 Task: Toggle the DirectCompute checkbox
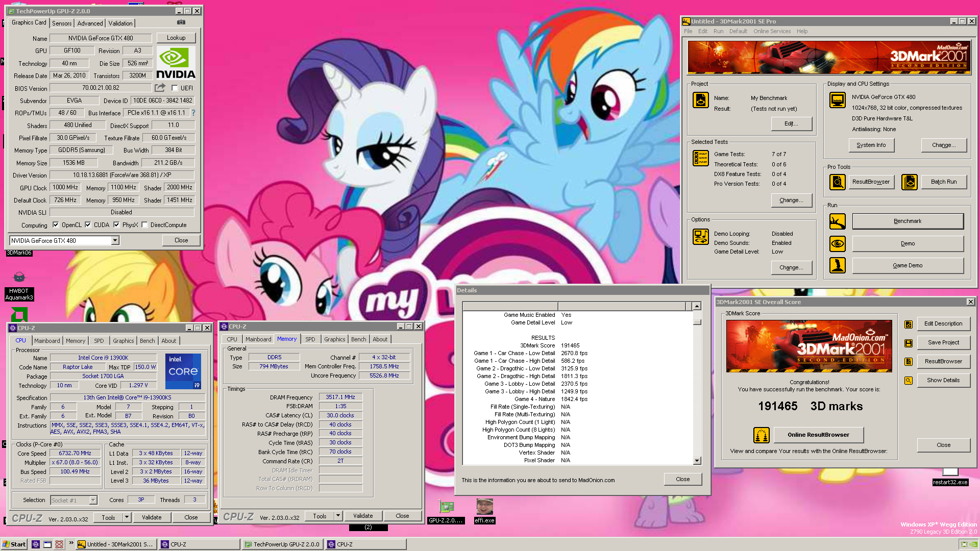coord(144,224)
